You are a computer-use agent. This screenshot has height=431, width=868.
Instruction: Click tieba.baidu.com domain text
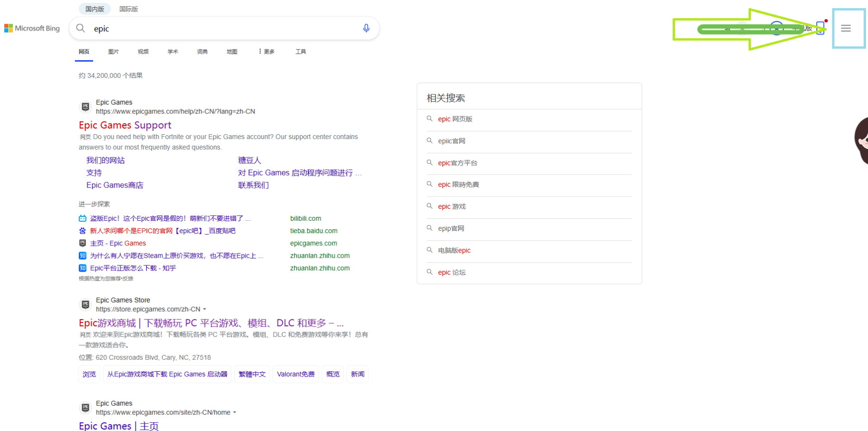[314, 231]
